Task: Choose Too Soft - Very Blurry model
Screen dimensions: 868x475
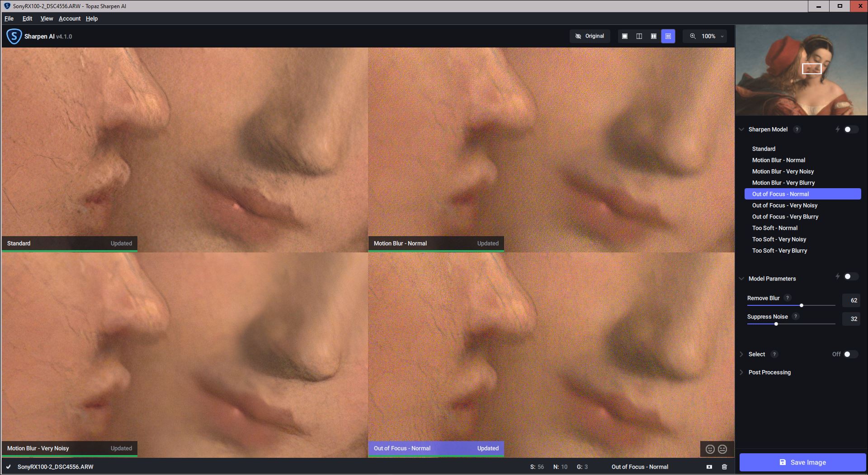Action: pos(779,251)
